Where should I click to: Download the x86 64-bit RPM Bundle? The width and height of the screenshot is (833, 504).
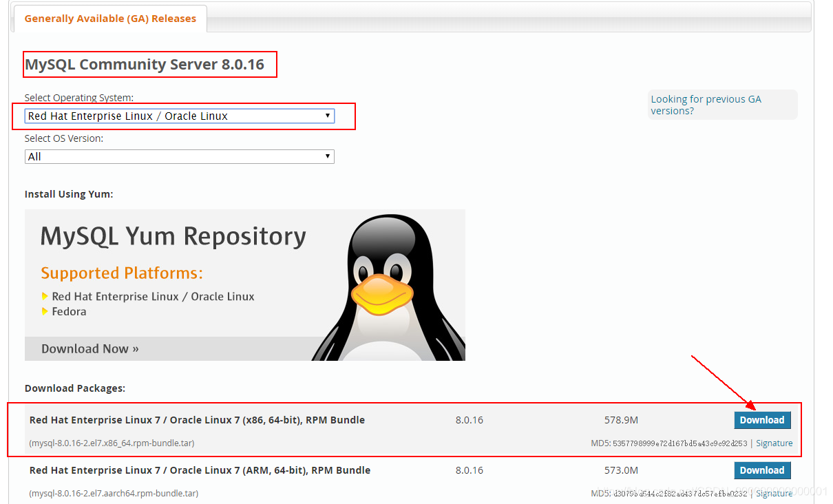pyautogui.click(x=762, y=419)
